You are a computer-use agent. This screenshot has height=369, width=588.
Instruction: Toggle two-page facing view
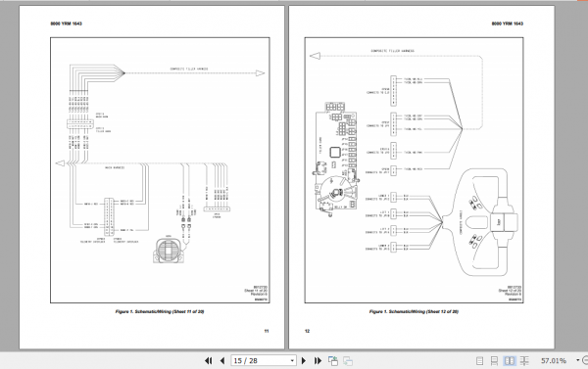510,361
